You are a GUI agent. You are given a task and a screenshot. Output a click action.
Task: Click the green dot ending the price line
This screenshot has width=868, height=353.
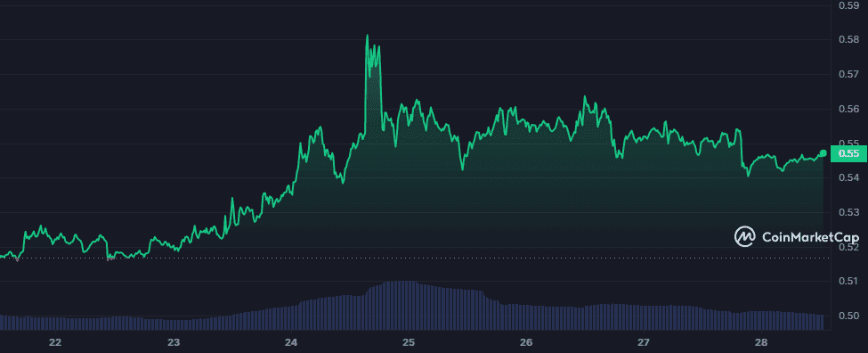coord(823,153)
